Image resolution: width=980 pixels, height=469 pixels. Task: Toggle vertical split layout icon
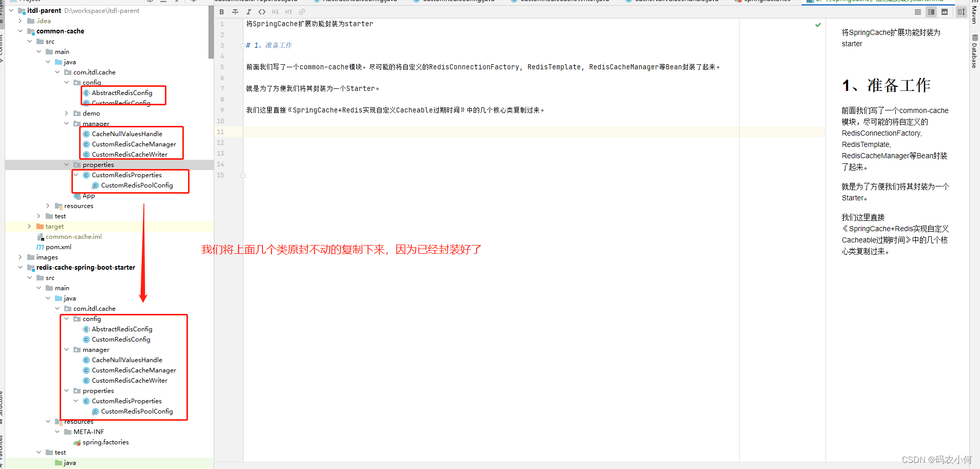click(961, 12)
